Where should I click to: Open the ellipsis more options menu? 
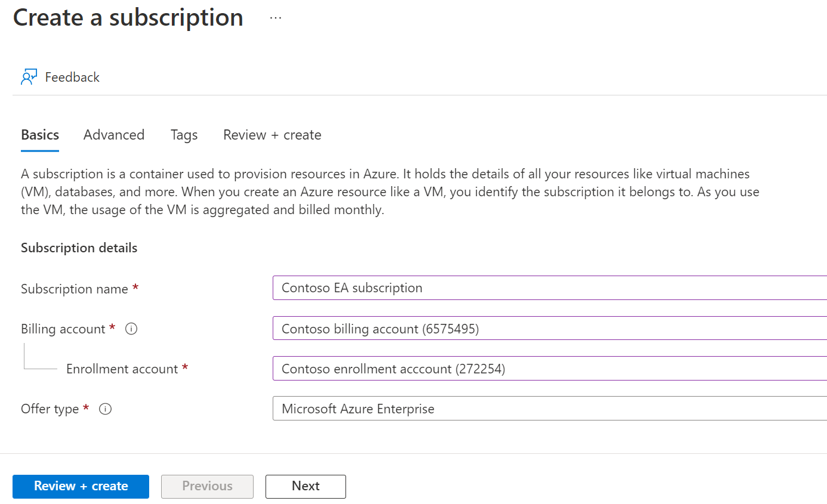point(275,18)
